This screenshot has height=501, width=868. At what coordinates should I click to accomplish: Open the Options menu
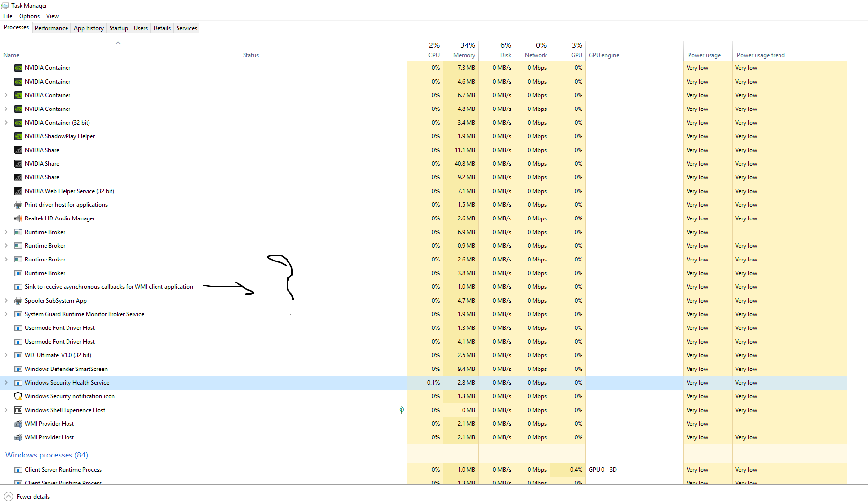click(29, 16)
